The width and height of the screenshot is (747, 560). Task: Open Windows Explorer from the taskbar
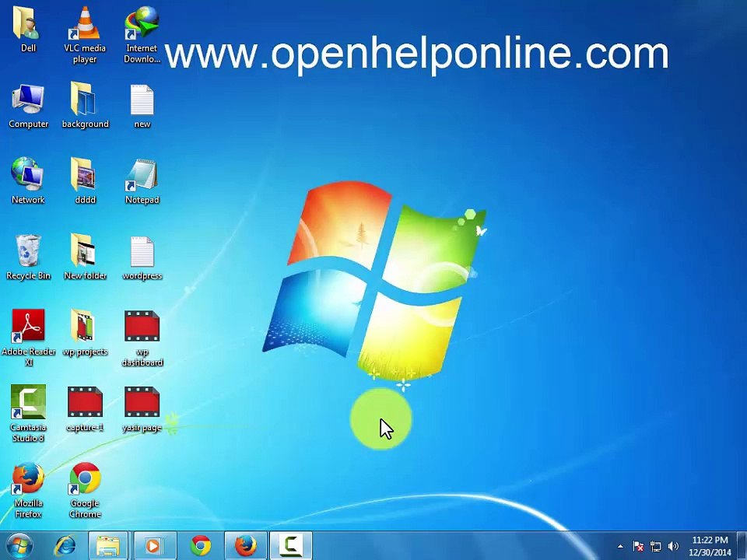point(108,546)
